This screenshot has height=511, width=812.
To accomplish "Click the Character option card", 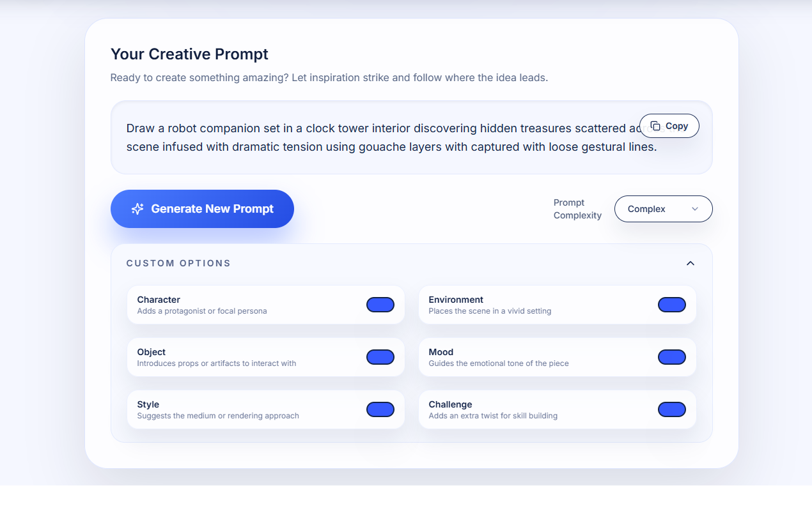I will click(243, 305).
